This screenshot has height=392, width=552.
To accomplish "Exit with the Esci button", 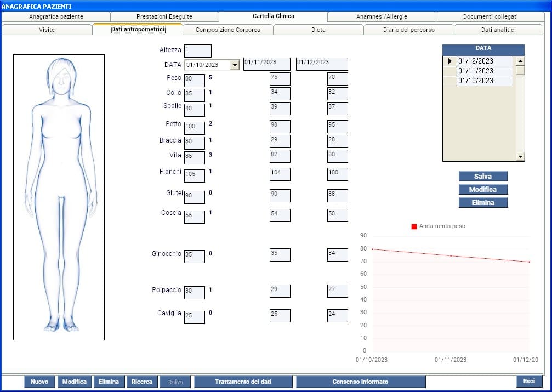I will coord(529,381).
